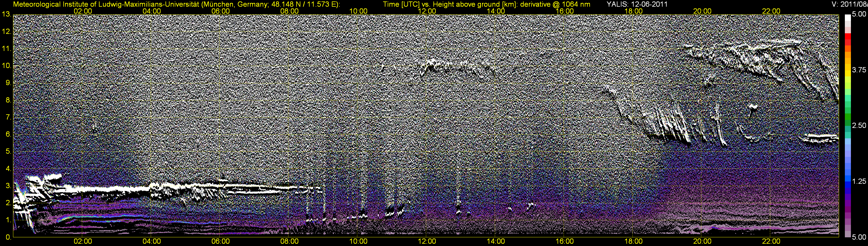Click the 04:00 label on the upper time axis

(152, 11)
